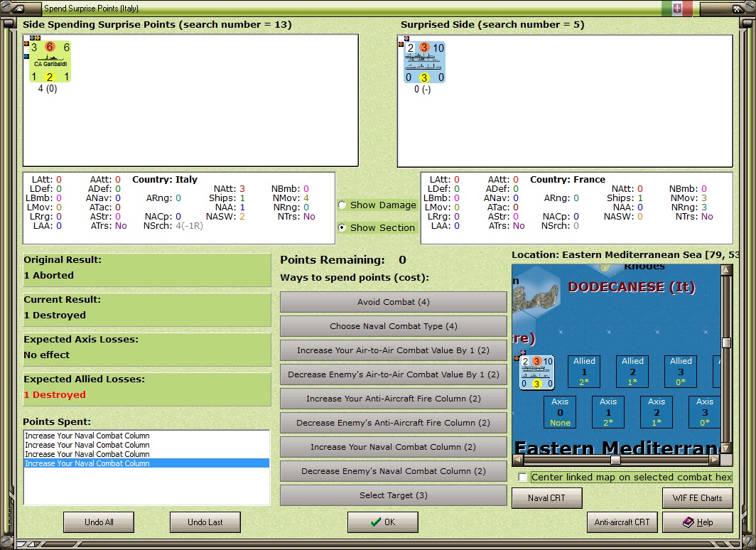Click the Axis 2 sea box section
This screenshot has height=550, width=756.
click(x=657, y=411)
